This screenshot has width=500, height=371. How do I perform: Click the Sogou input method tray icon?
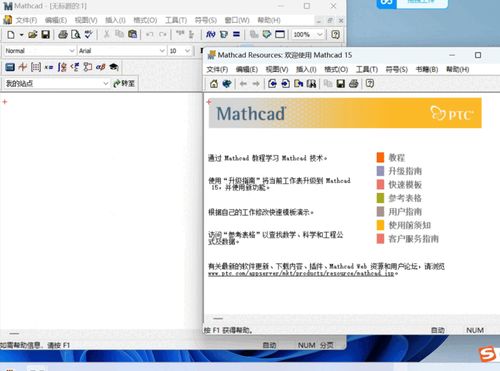(x=487, y=354)
